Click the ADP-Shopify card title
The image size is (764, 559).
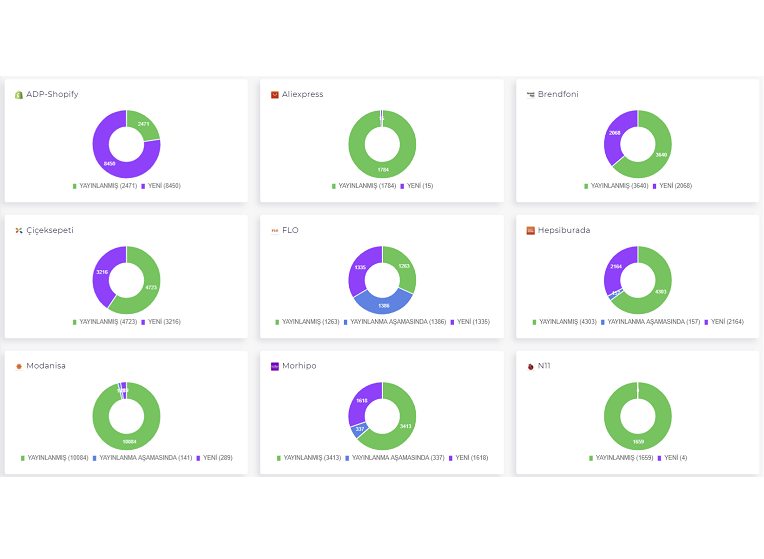[x=52, y=95]
